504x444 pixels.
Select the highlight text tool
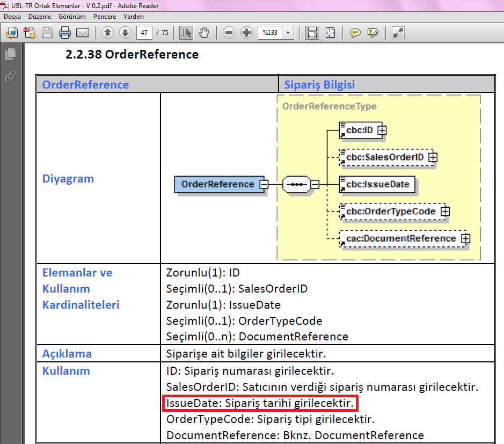(x=372, y=33)
